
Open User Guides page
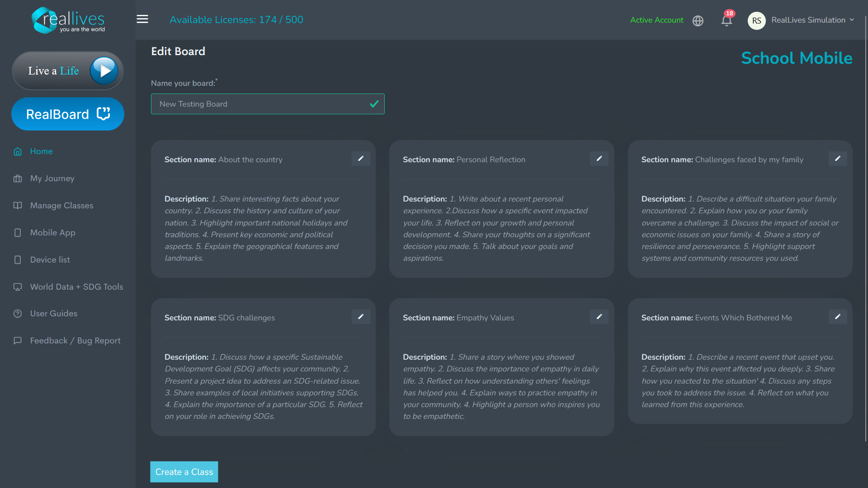(x=53, y=314)
